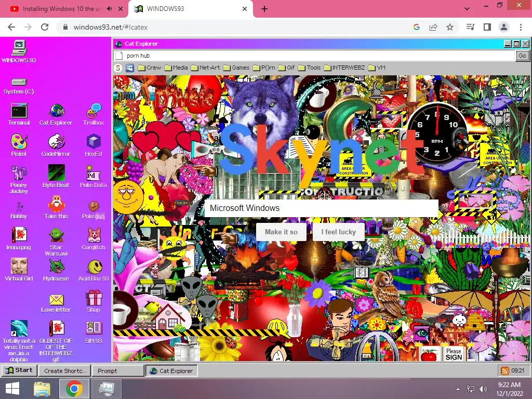Share this page via Chrome share icon
The width and height of the screenshot is (532, 399).
pyautogui.click(x=433, y=27)
